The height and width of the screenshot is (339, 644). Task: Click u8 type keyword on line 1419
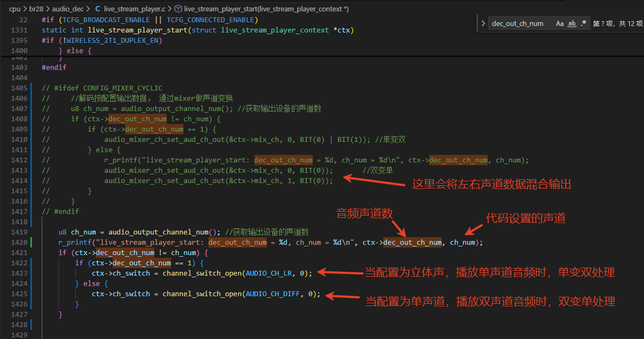(x=62, y=232)
